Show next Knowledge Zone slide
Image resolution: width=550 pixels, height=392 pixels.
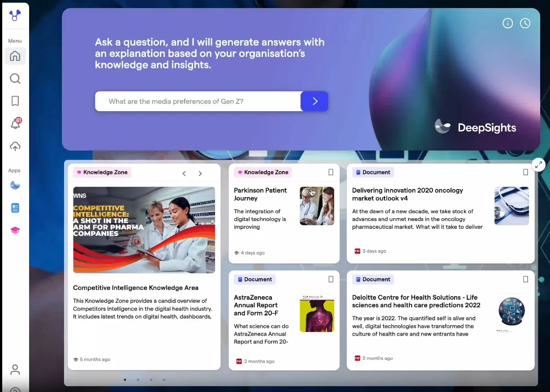(200, 173)
